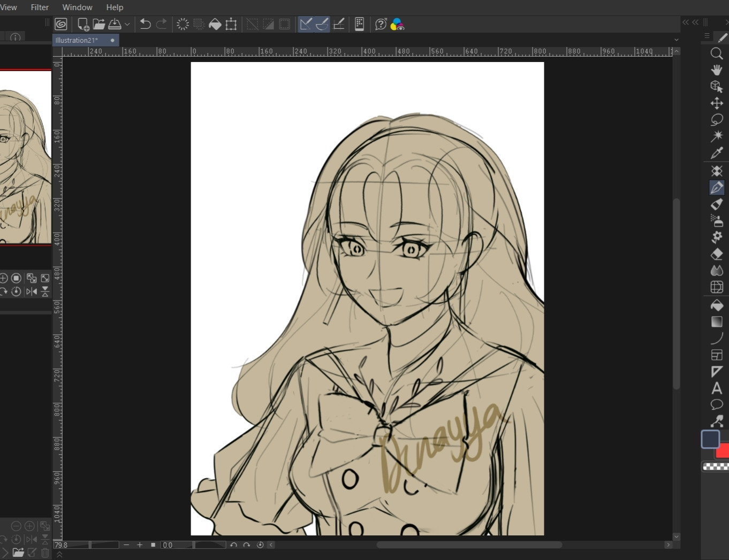729x560 pixels.
Task: Deselect using the command bar icon
Action: click(x=252, y=24)
